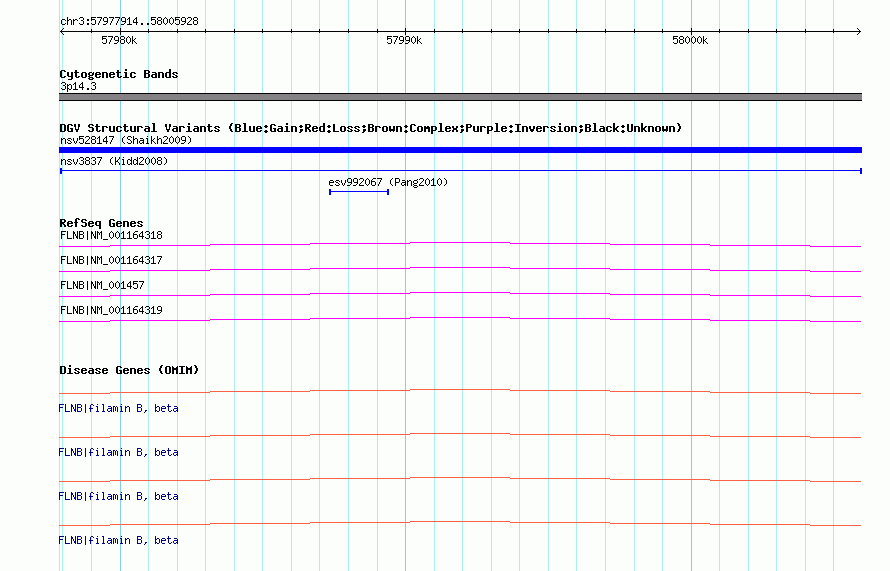Image resolution: width=890 pixels, height=571 pixels.
Task: Open variant nsv528147 (Shaikh2009) label
Action: (126, 140)
